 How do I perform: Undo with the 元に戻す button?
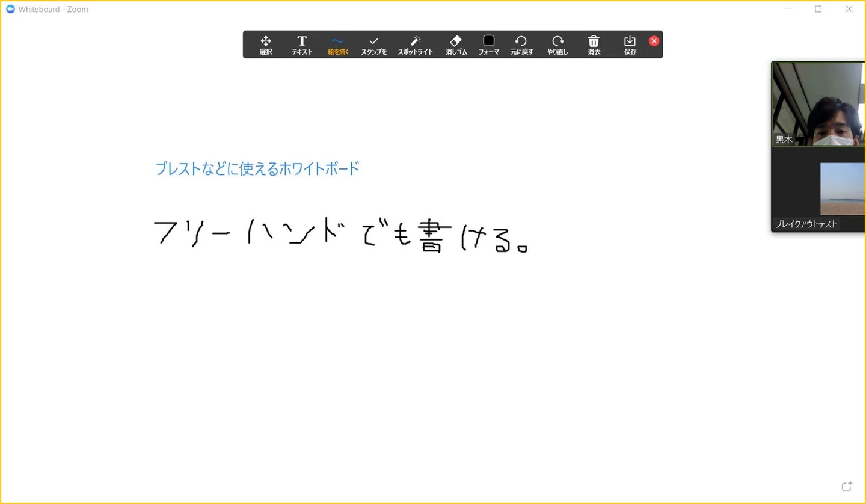tap(521, 45)
